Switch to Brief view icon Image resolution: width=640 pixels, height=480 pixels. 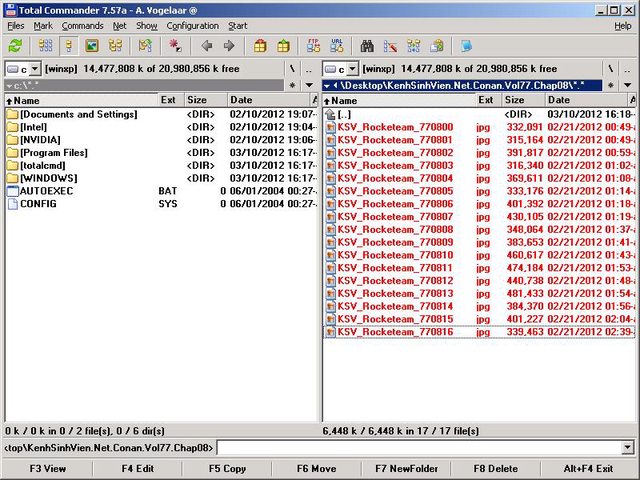(45, 46)
